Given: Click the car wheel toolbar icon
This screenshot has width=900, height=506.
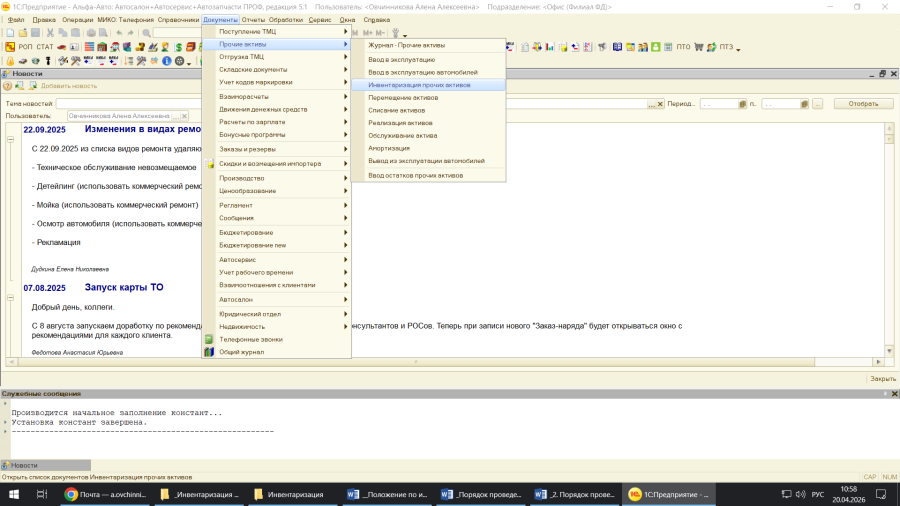Looking at the screenshot, I should point(180,61).
